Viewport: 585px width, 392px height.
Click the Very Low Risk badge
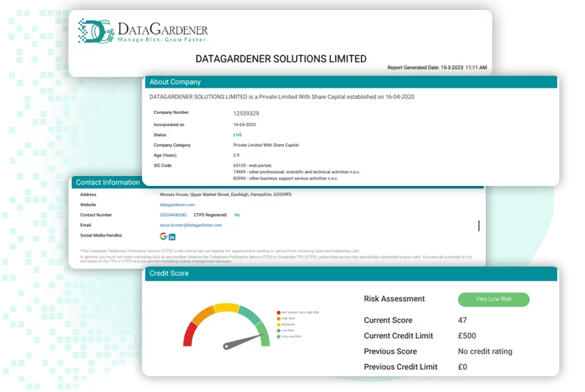494,299
